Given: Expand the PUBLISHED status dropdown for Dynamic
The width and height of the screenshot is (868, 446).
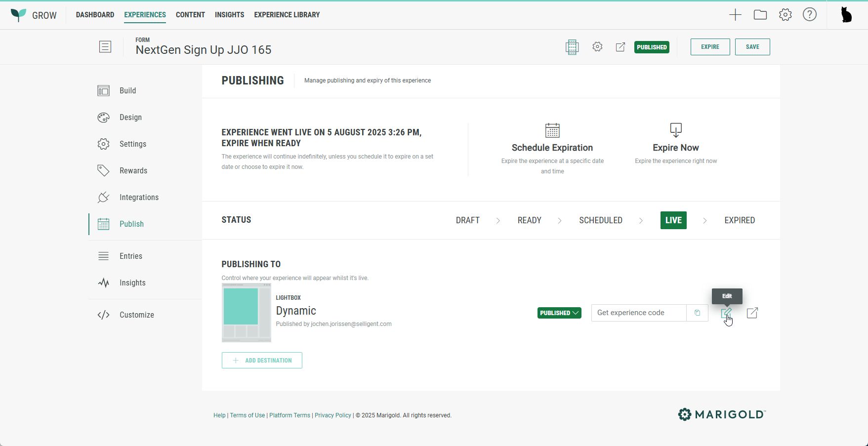Looking at the screenshot, I should 559,313.
